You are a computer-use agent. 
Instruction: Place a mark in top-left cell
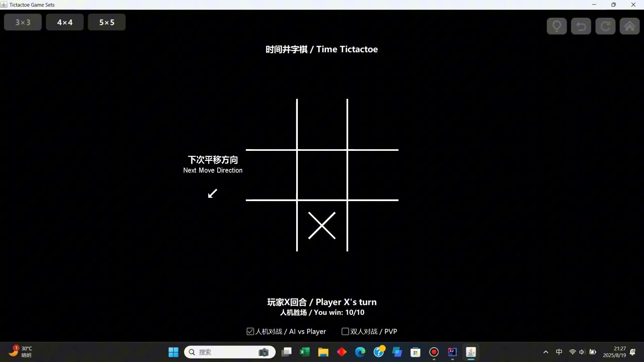[x=272, y=125]
